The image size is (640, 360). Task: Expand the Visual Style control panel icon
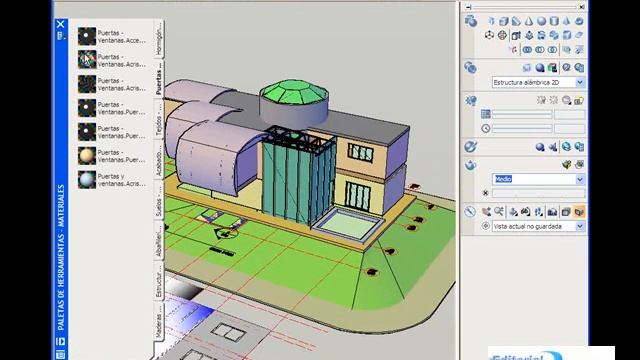pyautogui.click(x=470, y=67)
